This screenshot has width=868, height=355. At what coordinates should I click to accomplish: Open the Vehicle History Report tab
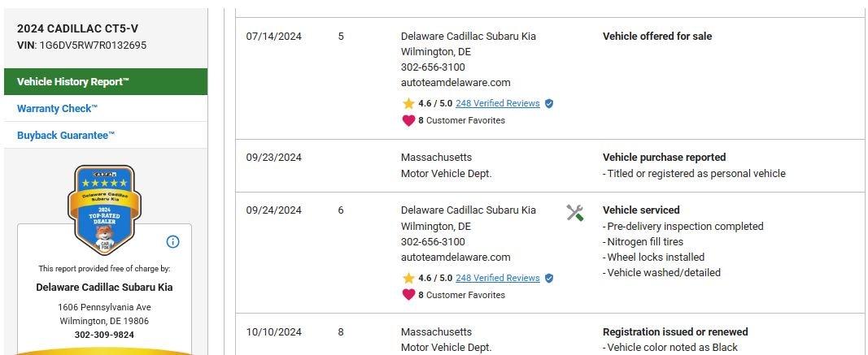click(73, 82)
